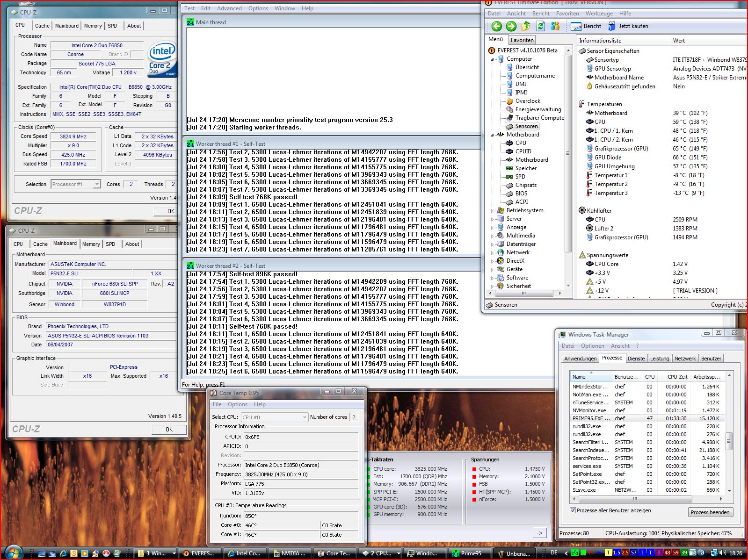The width and height of the screenshot is (748, 560).
Task: Click the green forward arrow in EVEREST toolbar
Action: [511, 26]
